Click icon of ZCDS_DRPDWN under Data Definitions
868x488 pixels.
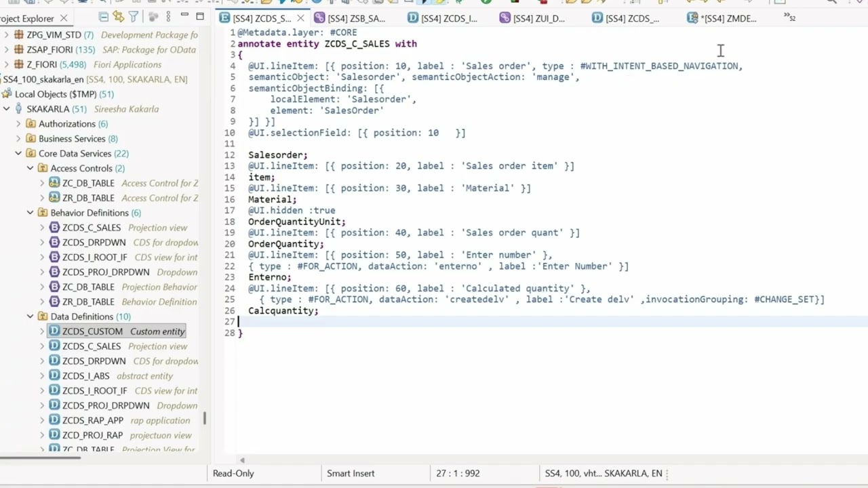tap(54, 361)
